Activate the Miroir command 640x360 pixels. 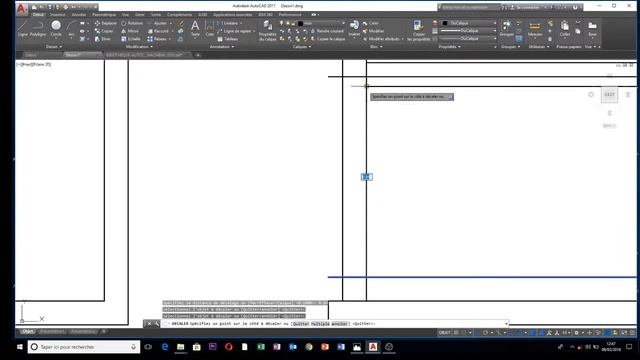pos(130,31)
